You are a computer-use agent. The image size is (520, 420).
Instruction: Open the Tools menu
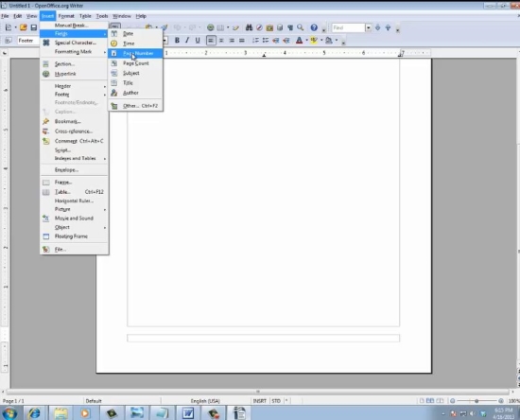tap(102, 16)
